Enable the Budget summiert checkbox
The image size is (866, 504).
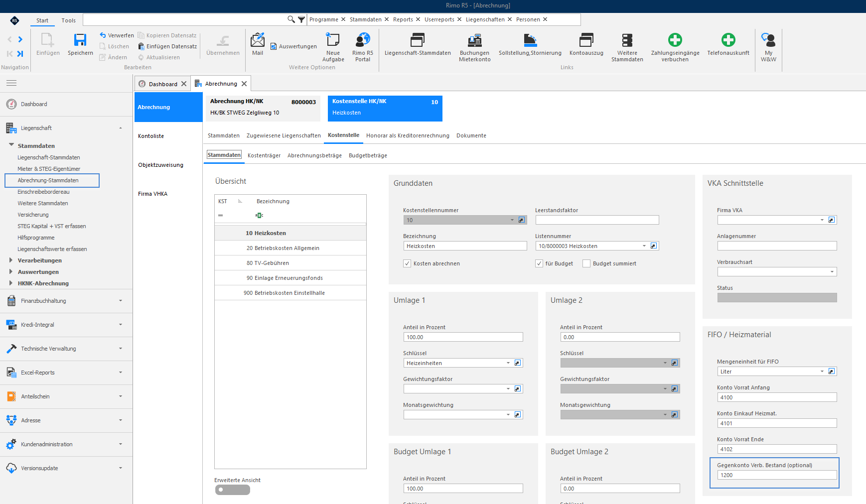tap(586, 263)
